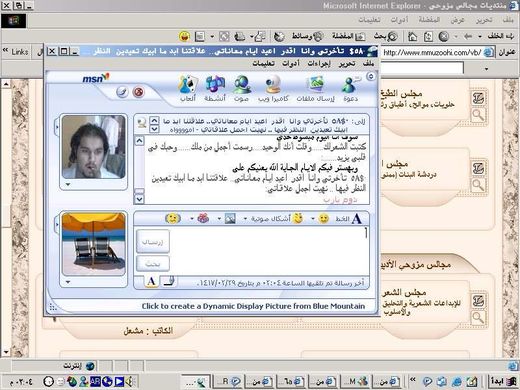Open Internet Explorer favorites (المفضلة) menu
520x390 pixels.
[x=429, y=20]
